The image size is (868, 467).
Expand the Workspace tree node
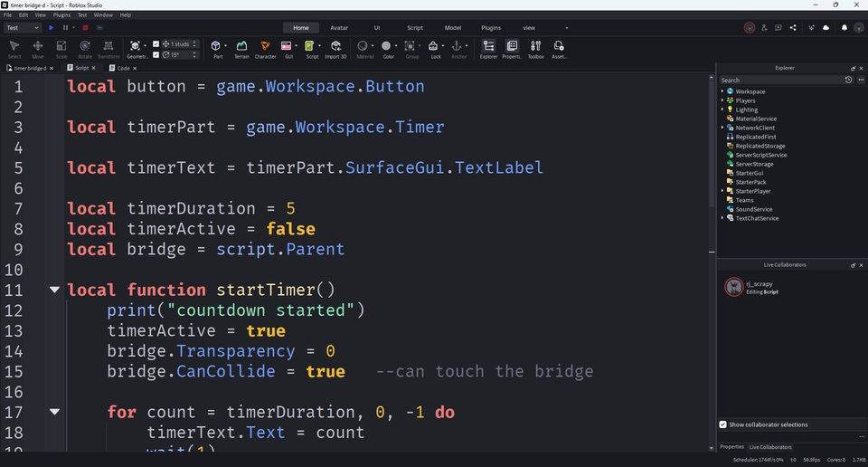[x=722, y=91]
